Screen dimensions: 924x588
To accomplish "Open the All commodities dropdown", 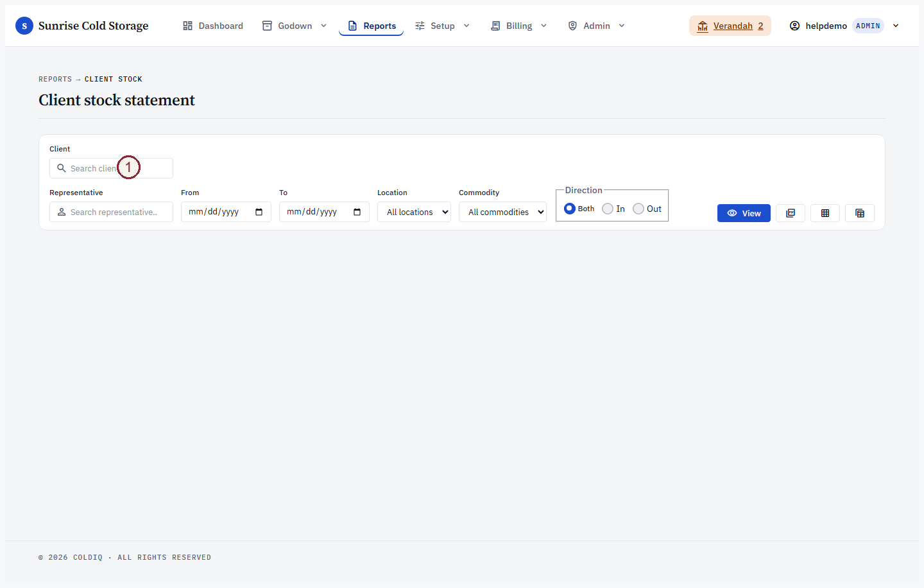I will tap(502, 212).
